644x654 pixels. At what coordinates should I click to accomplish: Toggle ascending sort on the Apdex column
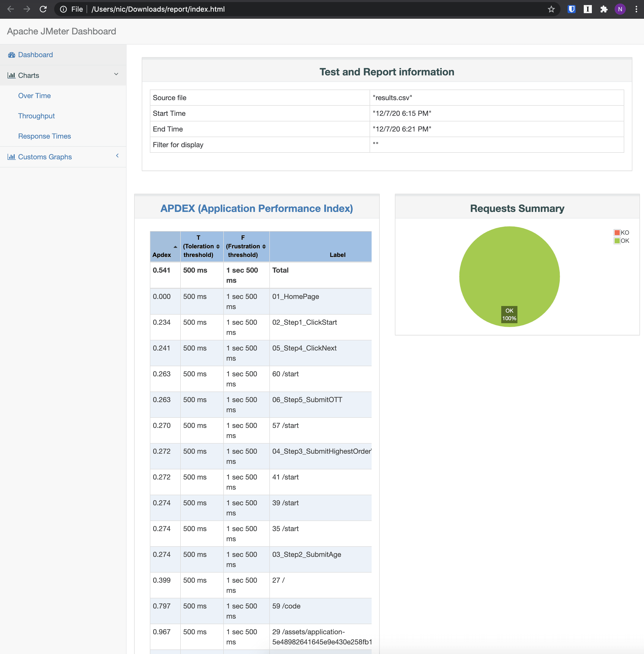pyautogui.click(x=175, y=247)
